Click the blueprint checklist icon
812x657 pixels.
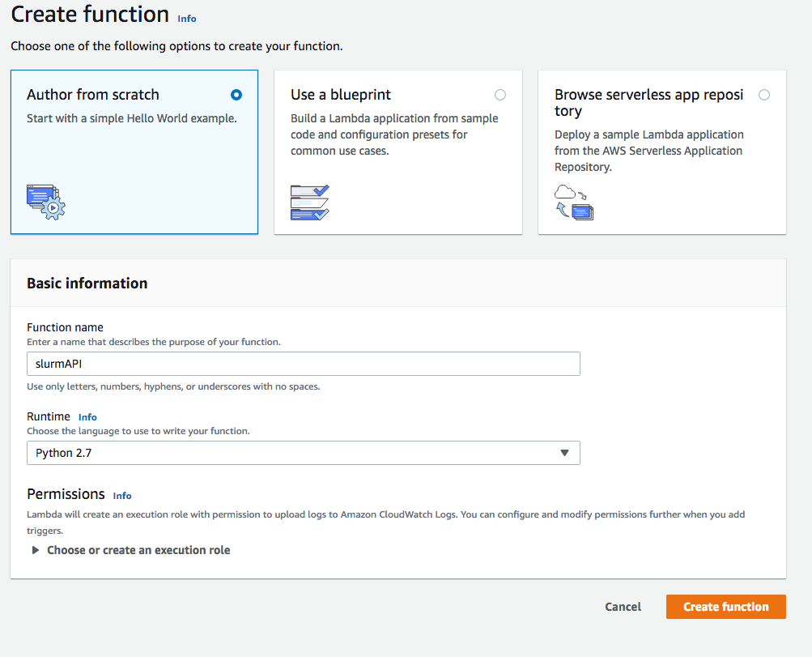coord(310,203)
